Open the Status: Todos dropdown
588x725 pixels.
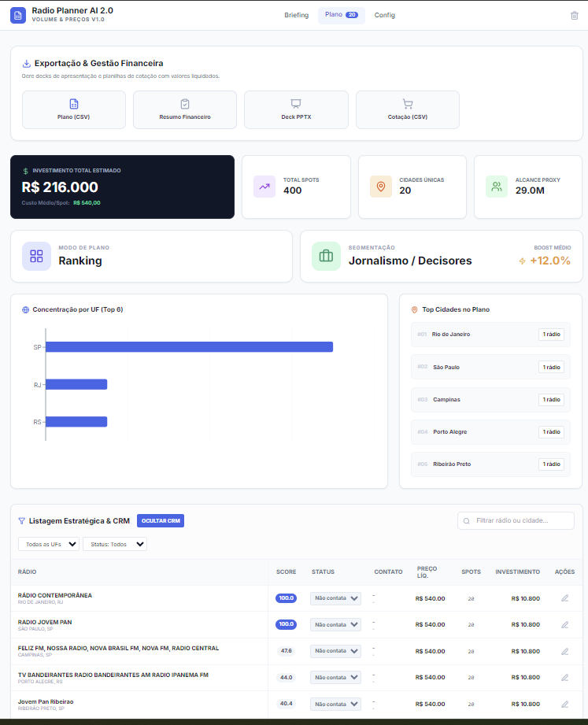115,544
